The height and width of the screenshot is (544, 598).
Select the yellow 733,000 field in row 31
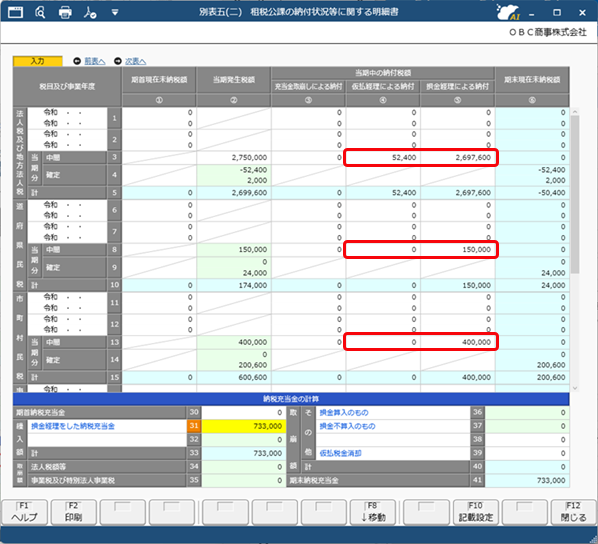coord(243,426)
